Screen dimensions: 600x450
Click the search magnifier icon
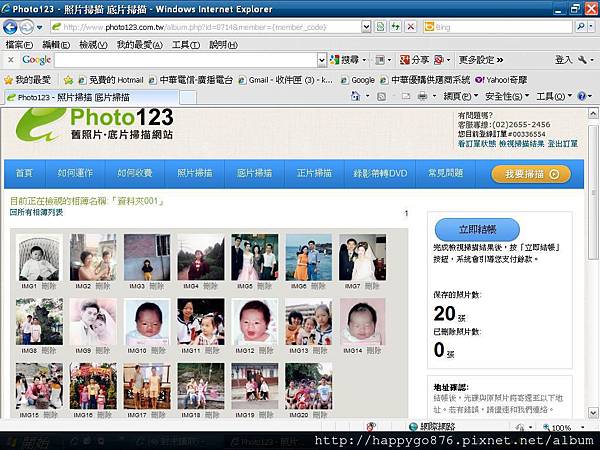tap(581, 27)
